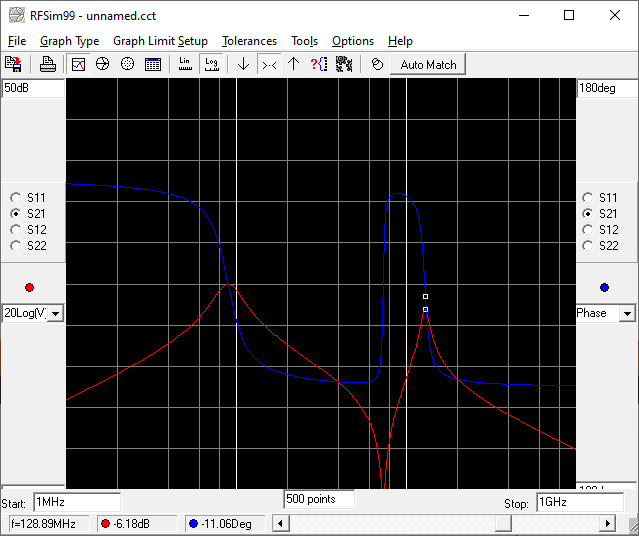Click the down arrow toolbar icon
The width and height of the screenshot is (639, 536).
243,64
